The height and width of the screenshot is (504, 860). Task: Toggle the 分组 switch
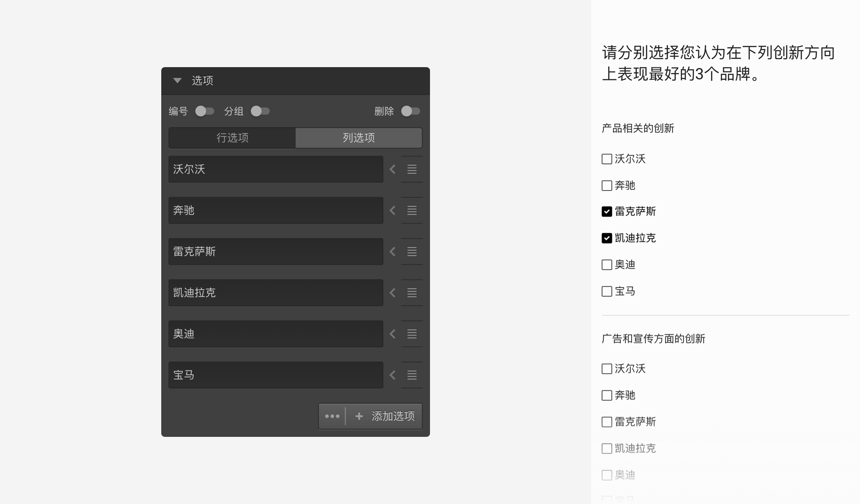[260, 111]
